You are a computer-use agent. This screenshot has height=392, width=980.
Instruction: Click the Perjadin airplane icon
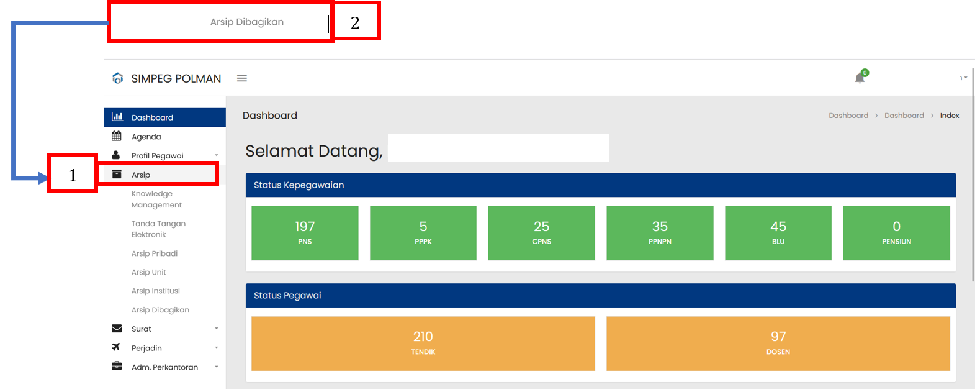116,347
